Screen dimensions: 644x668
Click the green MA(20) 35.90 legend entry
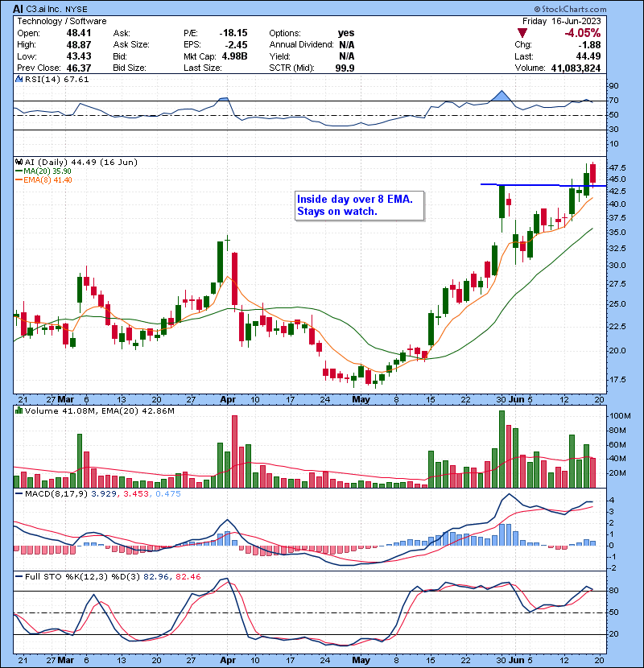pos(43,171)
